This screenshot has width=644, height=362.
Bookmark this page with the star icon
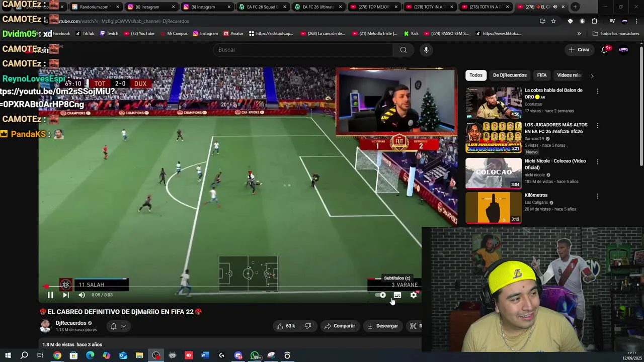click(x=553, y=21)
